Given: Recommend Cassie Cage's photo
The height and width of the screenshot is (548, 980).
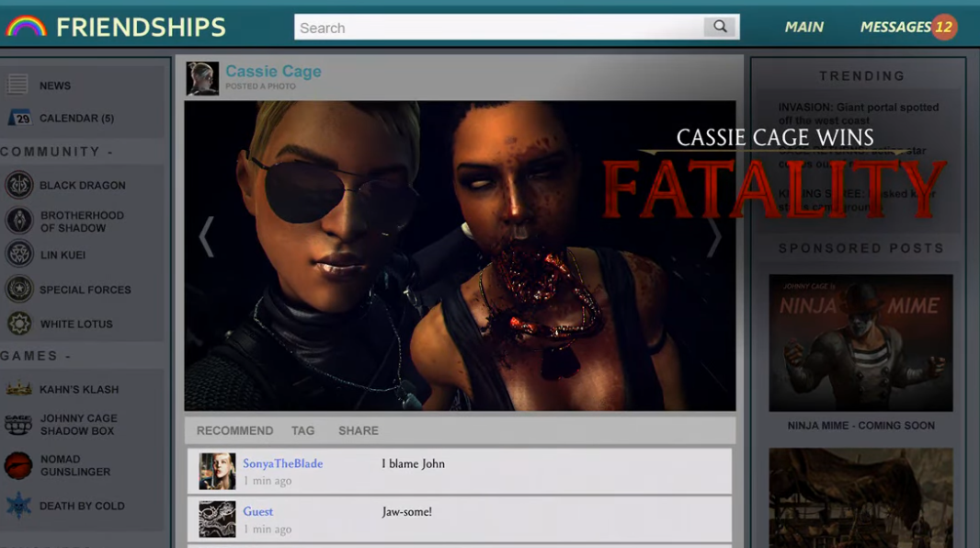Looking at the screenshot, I should click(235, 430).
